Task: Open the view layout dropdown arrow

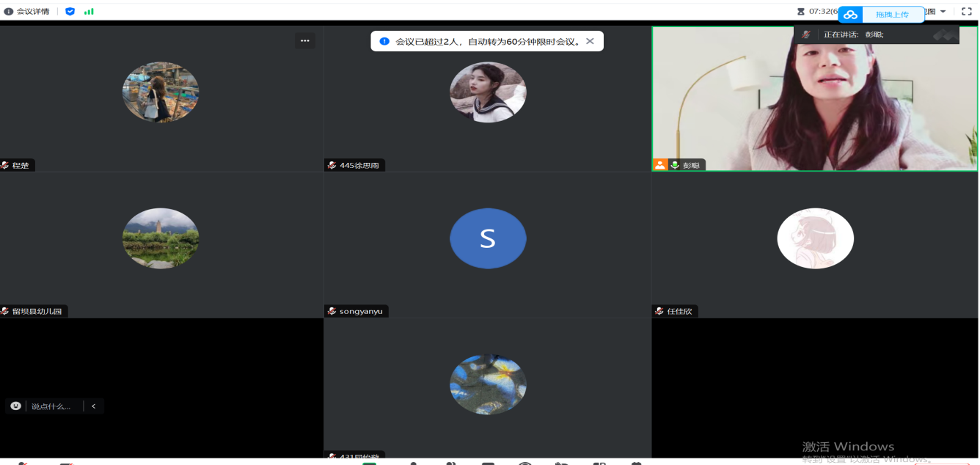Action: pyautogui.click(x=943, y=12)
